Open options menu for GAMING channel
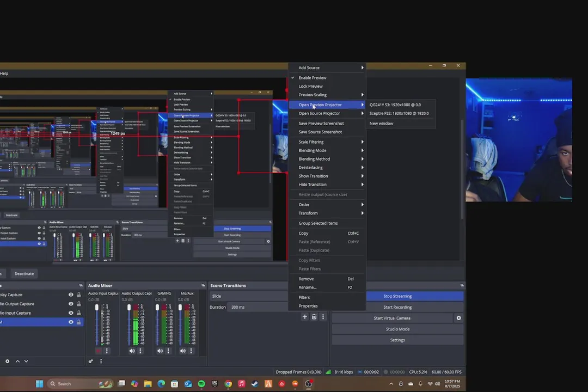This screenshot has height=392, width=588. click(168, 351)
